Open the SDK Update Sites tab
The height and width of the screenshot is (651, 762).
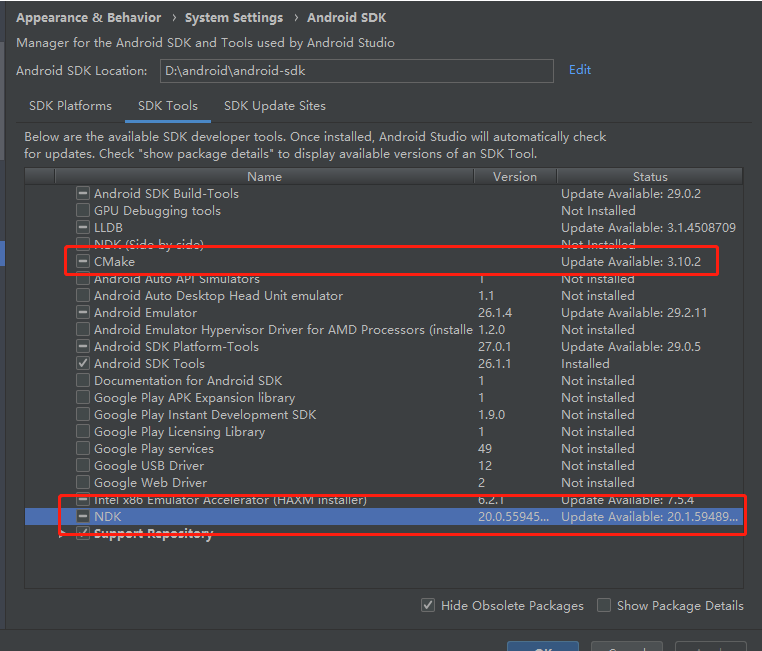274,106
